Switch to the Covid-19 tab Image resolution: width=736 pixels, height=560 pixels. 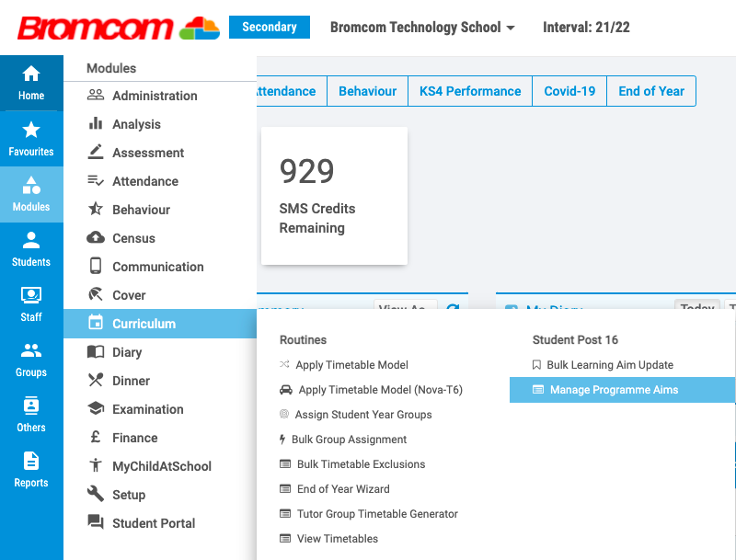click(x=569, y=91)
